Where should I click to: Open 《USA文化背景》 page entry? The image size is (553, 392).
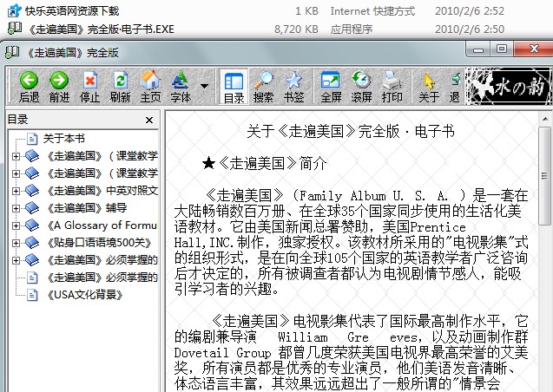(x=85, y=295)
